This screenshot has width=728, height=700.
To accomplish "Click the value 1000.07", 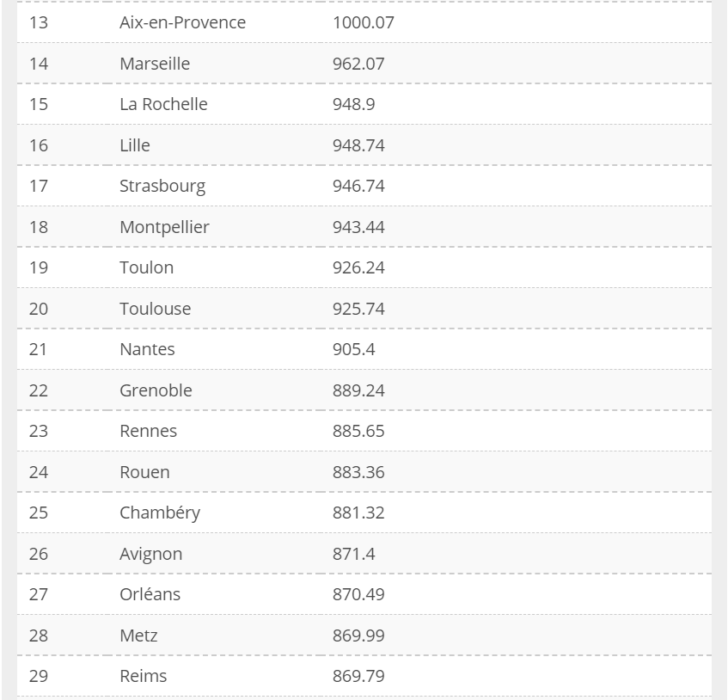I will pos(363,22).
